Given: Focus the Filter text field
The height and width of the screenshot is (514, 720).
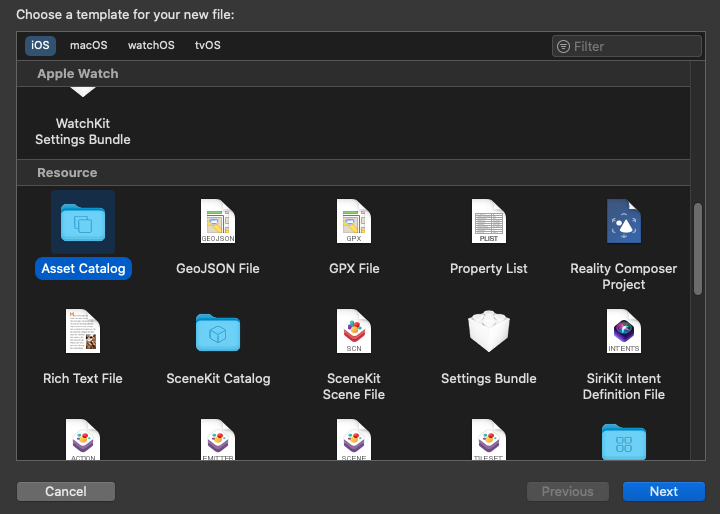Looking at the screenshot, I should tap(627, 46).
